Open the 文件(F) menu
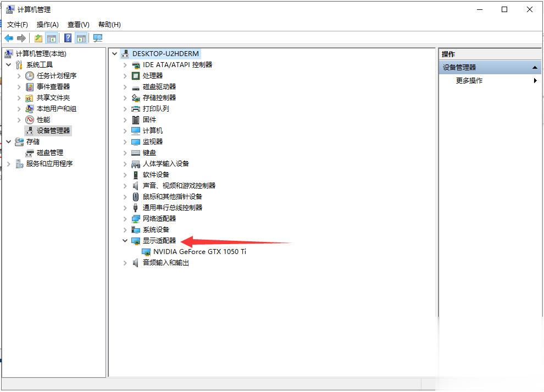The height and width of the screenshot is (392, 544). pos(18,25)
